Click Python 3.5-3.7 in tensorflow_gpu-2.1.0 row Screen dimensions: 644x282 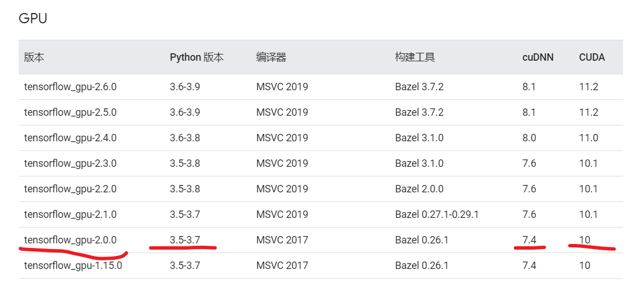click(x=185, y=214)
